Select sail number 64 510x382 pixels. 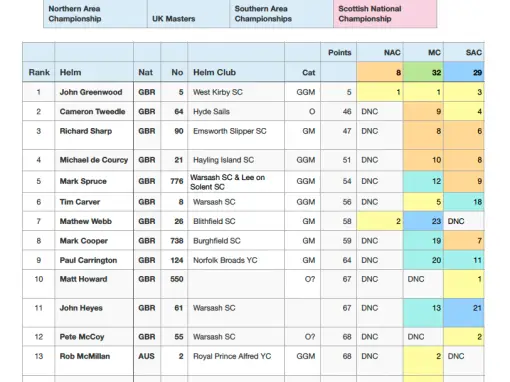(179, 111)
